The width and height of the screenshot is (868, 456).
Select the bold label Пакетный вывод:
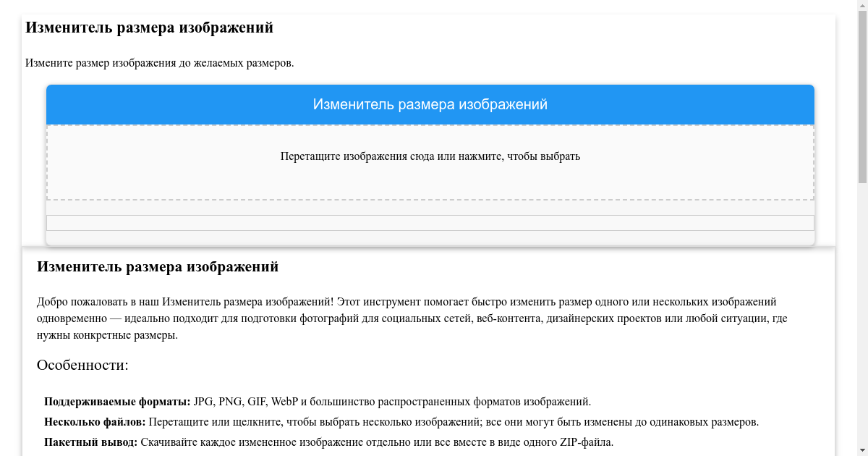pyautogui.click(x=90, y=442)
